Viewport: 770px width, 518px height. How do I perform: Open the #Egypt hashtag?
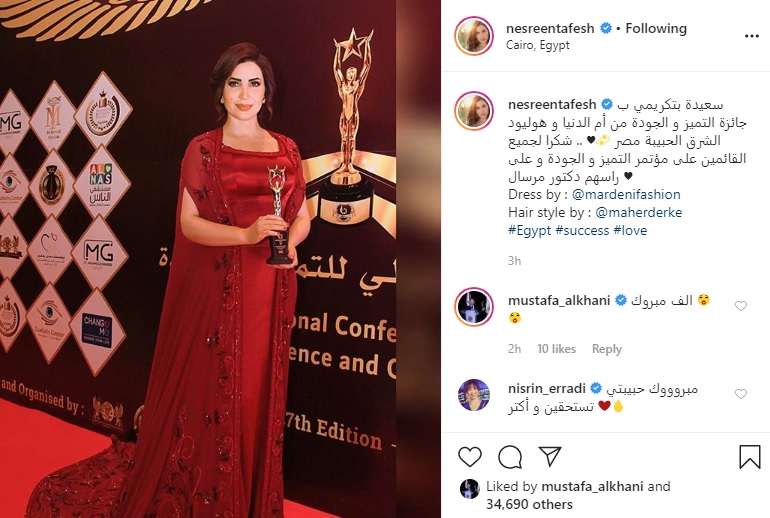pos(530,230)
